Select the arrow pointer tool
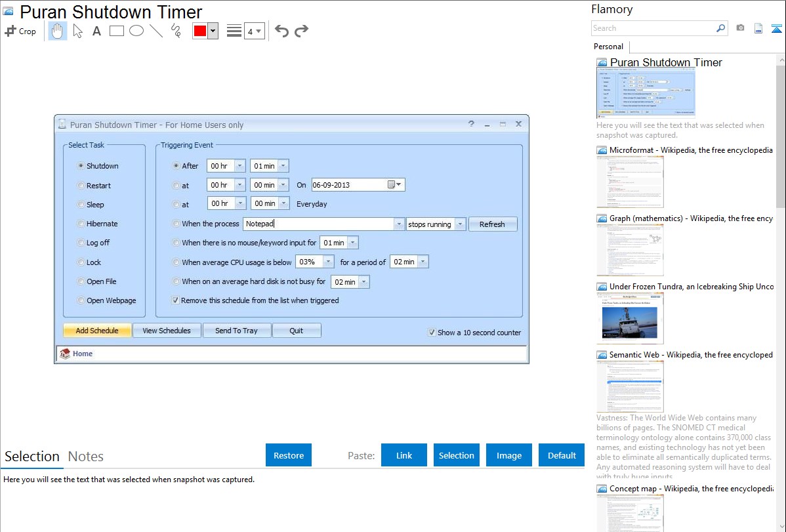The image size is (786, 532). [77, 31]
